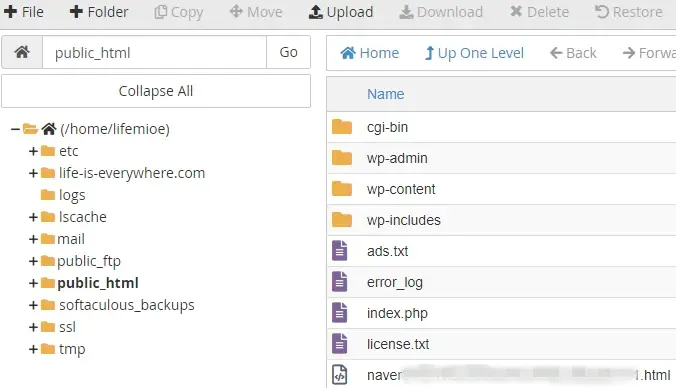Viewport: 676px width, 388px height.
Task: Click the cgi-bin folder icon
Action: pyautogui.click(x=342, y=127)
